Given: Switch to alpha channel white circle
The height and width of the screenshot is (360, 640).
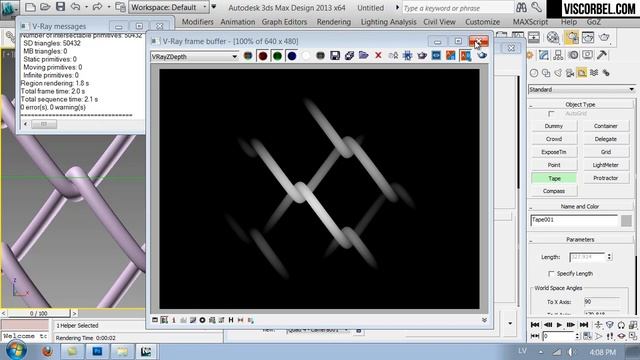Looking at the screenshot, I should (x=306, y=56).
